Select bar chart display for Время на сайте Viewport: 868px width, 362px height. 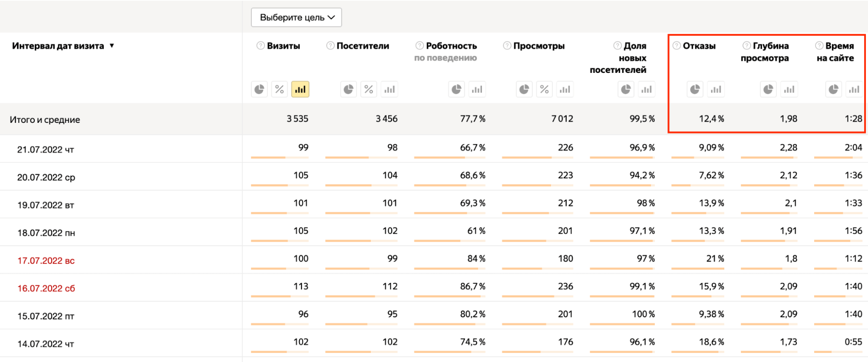click(x=854, y=89)
